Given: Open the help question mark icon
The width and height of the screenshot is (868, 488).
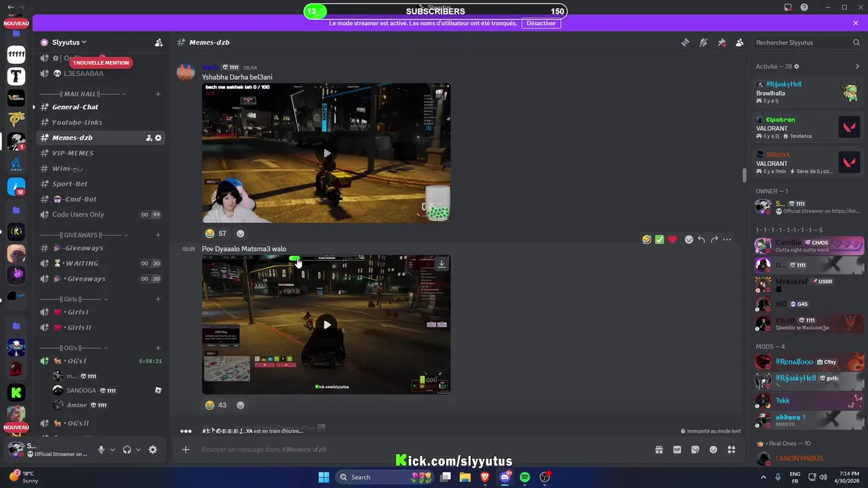Looking at the screenshot, I should tap(804, 7).
